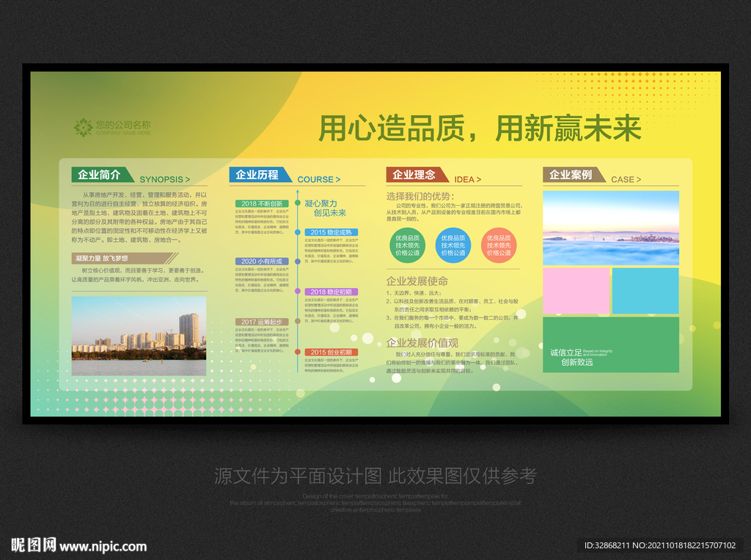The width and height of the screenshot is (751, 560).
Task: Click the headline 用心造品质，用新赢未来
Action: coord(480,128)
